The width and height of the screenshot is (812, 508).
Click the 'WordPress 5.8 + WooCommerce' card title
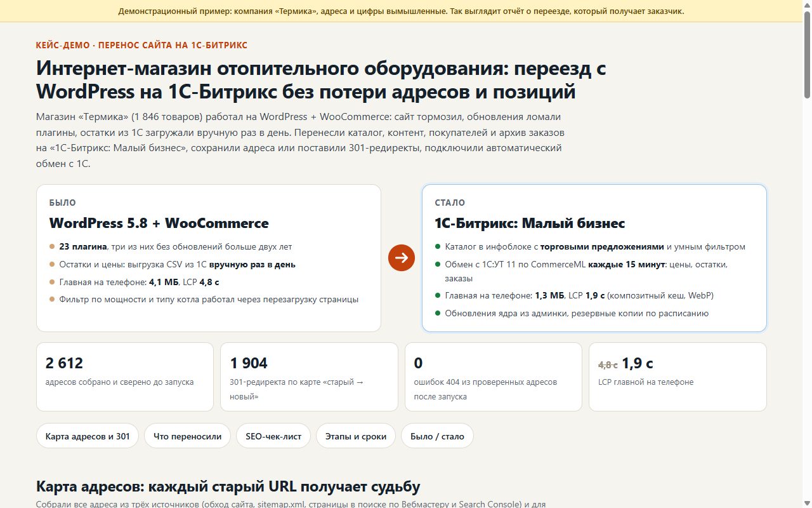pos(159,224)
